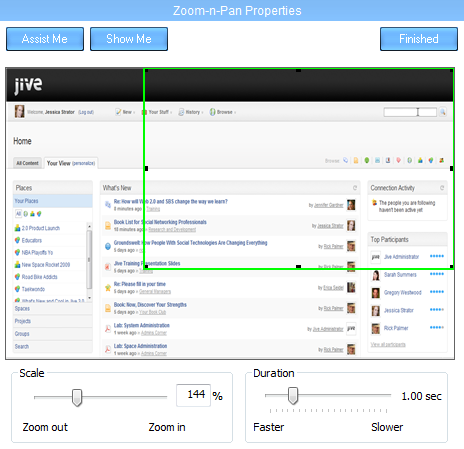464x449 pixels.
Task: Open the Browse globe menu
Action: click(x=222, y=112)
